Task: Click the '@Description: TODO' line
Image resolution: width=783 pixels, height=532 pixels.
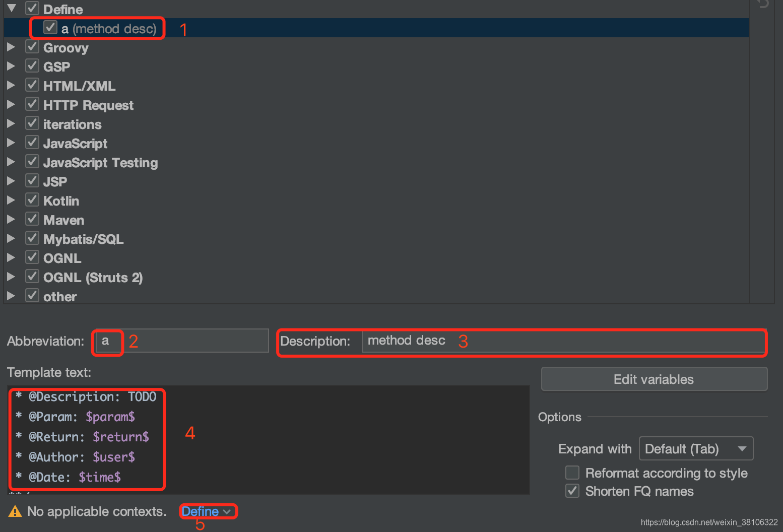Action: click(86, 397)
